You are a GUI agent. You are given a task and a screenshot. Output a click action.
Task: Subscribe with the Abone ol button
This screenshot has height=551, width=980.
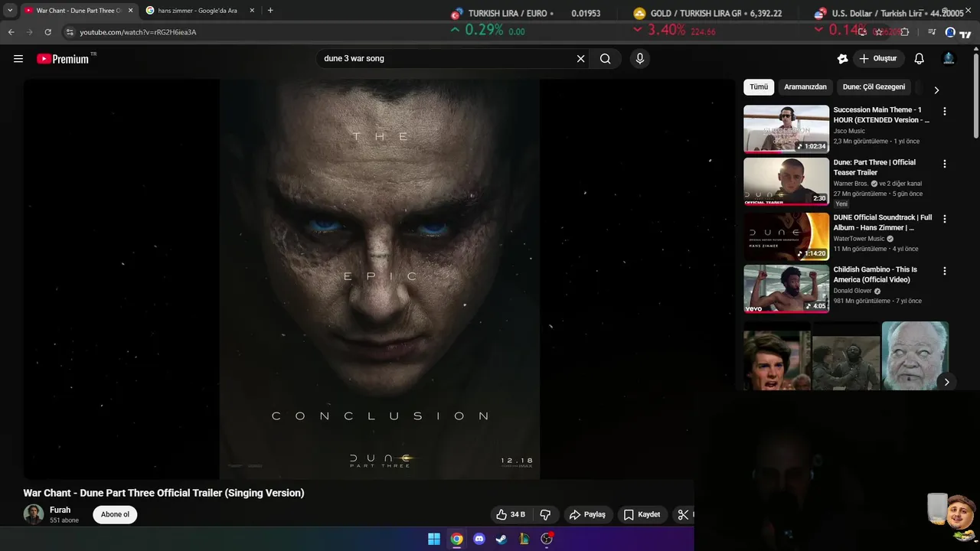[115, 514]
